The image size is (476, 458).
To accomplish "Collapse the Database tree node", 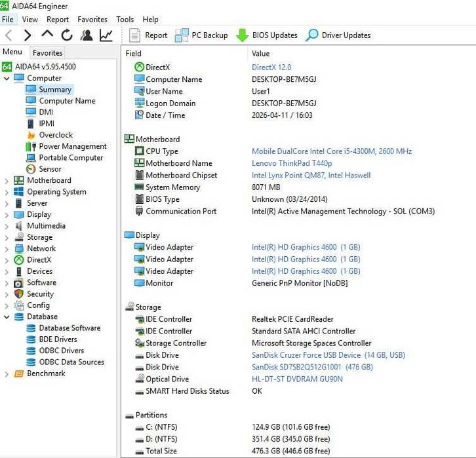I will [x=7, y=317].
